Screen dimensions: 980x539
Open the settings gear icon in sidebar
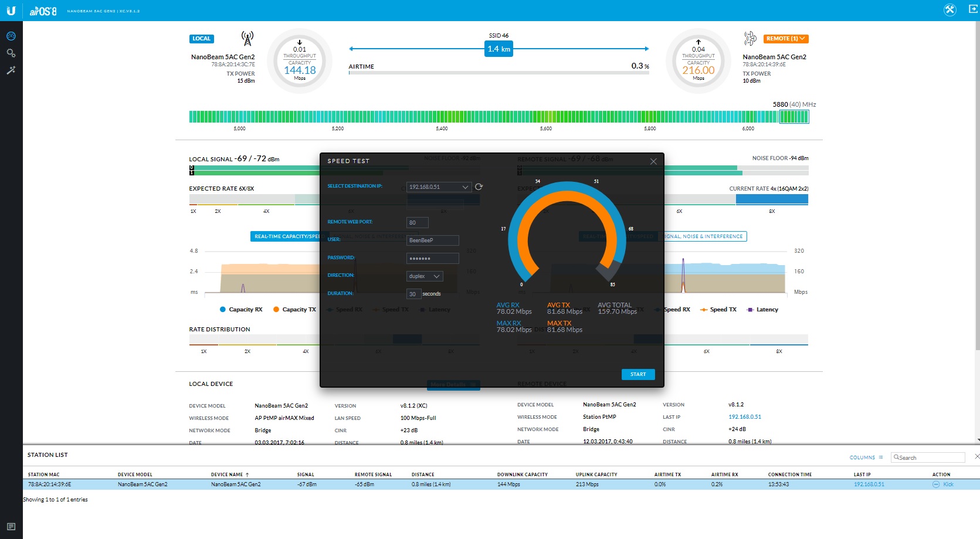pos(11,53)
